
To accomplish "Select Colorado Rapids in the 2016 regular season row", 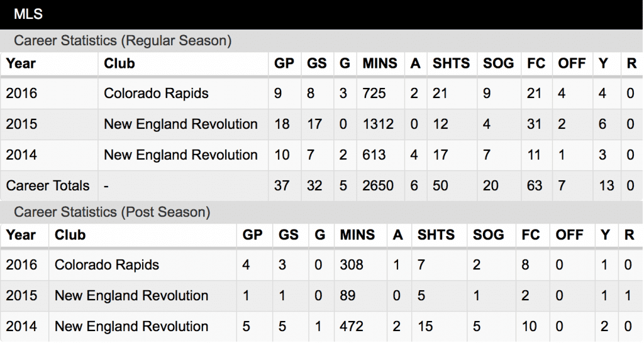I will click(156, 93).
